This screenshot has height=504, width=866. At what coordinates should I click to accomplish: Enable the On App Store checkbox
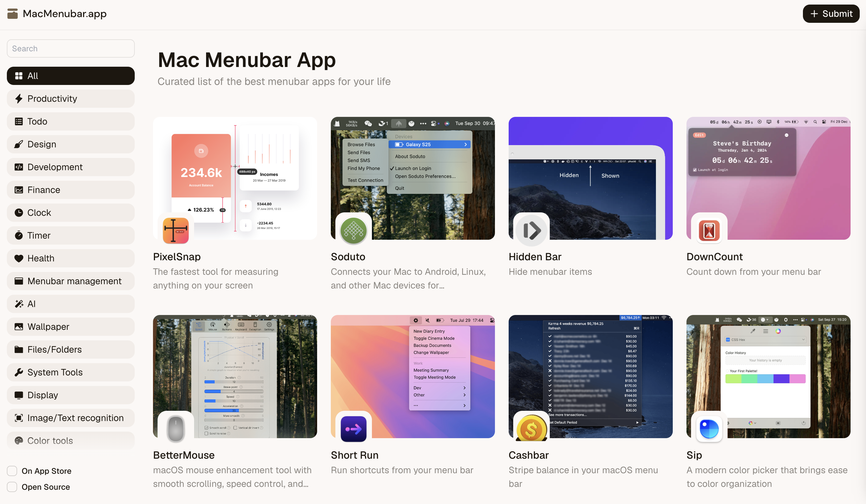[x=12, y=471]
